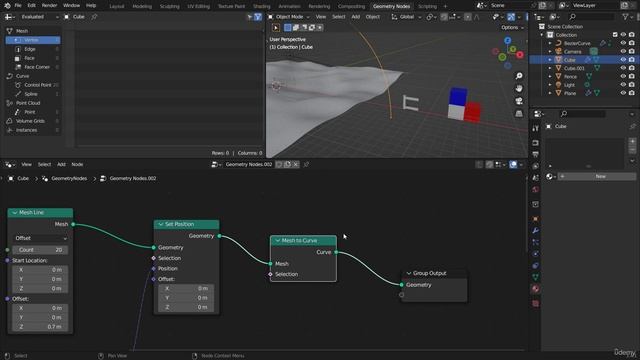Collapse the Mesh Line node
This screenshot has height=360, width=640.
[x=15, y=213]
